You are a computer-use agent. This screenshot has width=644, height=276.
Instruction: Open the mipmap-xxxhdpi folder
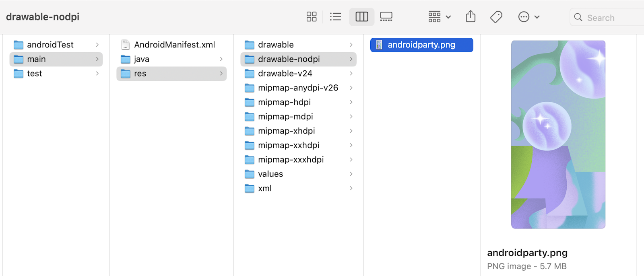291,160
